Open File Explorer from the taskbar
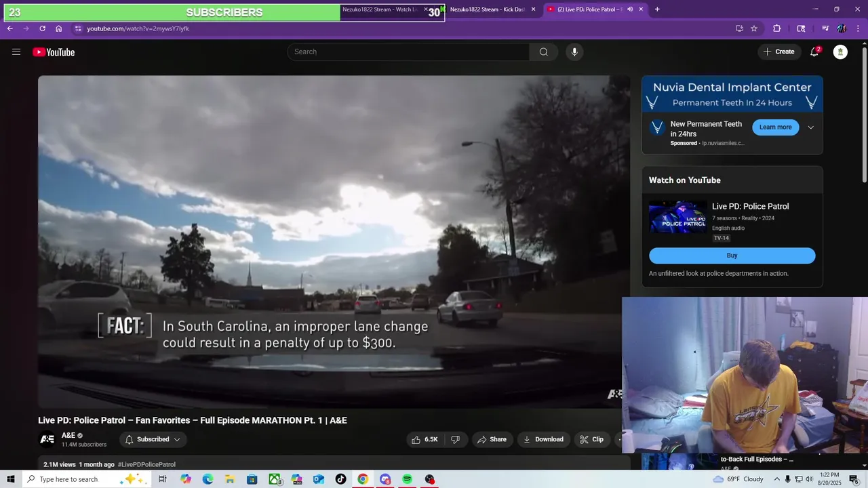Screen dimensions: 868x488 [230, 479]
